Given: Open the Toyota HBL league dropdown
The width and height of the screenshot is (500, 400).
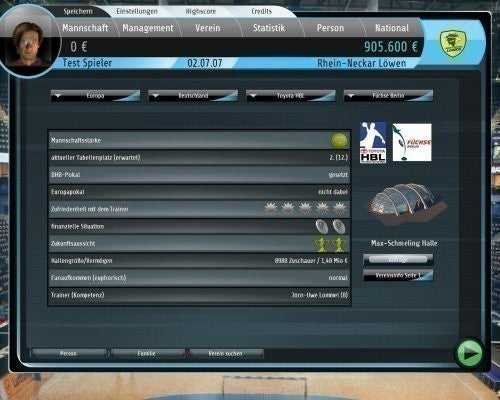Looking at the screenshot, I should (x=291, y=96).
